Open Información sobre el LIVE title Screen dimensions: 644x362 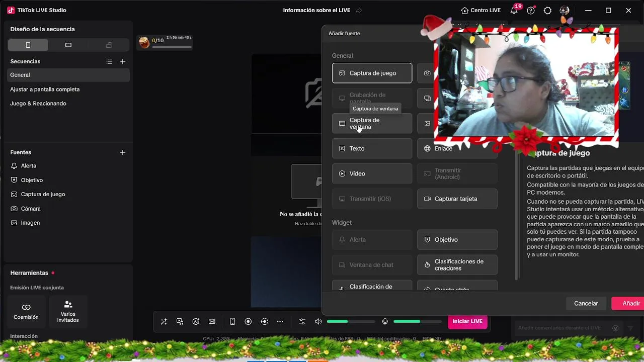click(x=316, y=11)
